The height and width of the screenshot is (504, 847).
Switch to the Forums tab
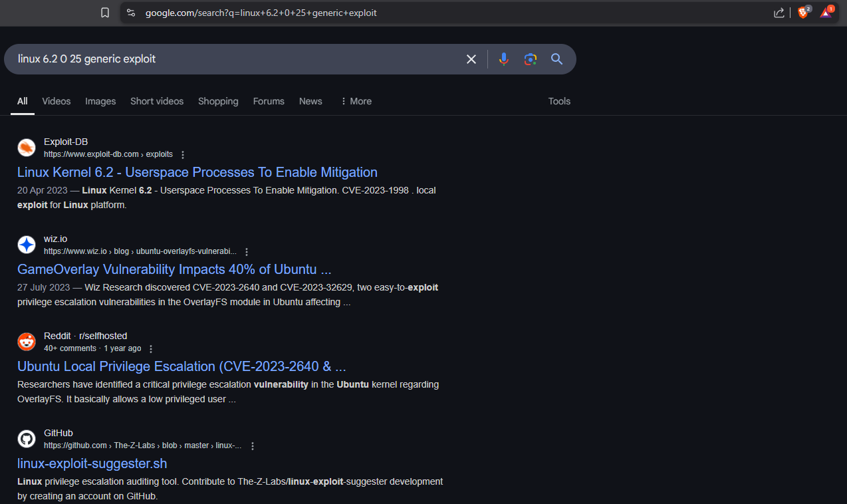[x=269, y=101]
